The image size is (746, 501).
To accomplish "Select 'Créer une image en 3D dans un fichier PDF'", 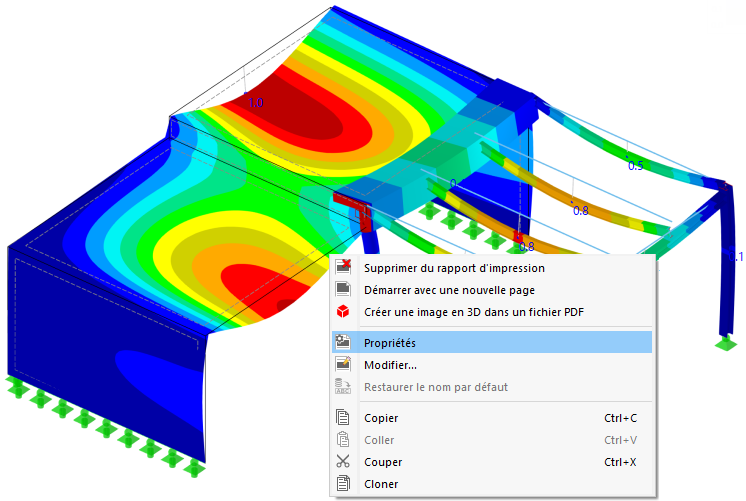I will coord(491,312).
